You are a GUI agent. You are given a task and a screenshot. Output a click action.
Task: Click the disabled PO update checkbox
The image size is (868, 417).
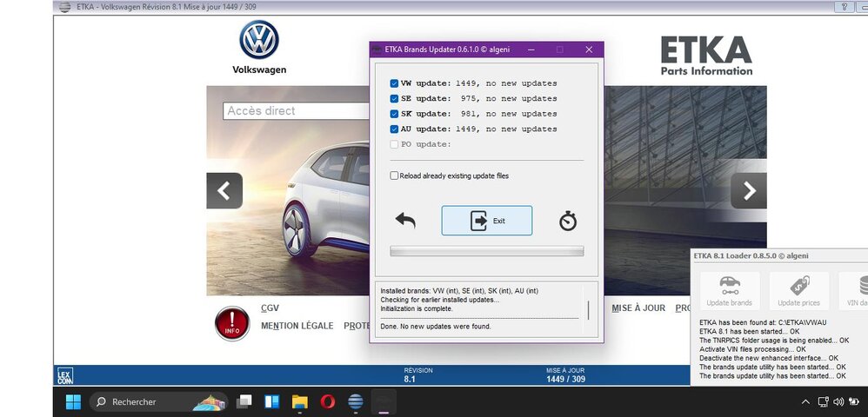point(394,144)
